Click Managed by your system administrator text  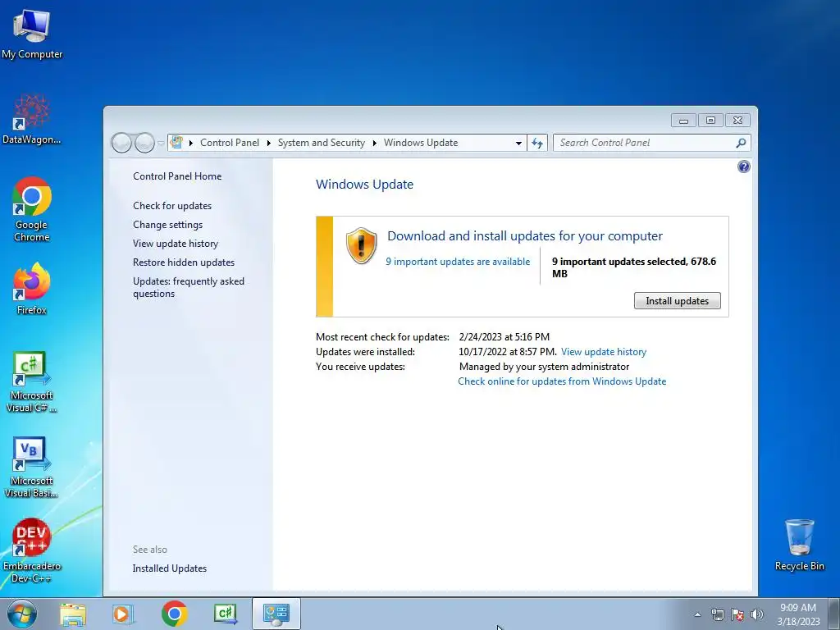point(544,367)
